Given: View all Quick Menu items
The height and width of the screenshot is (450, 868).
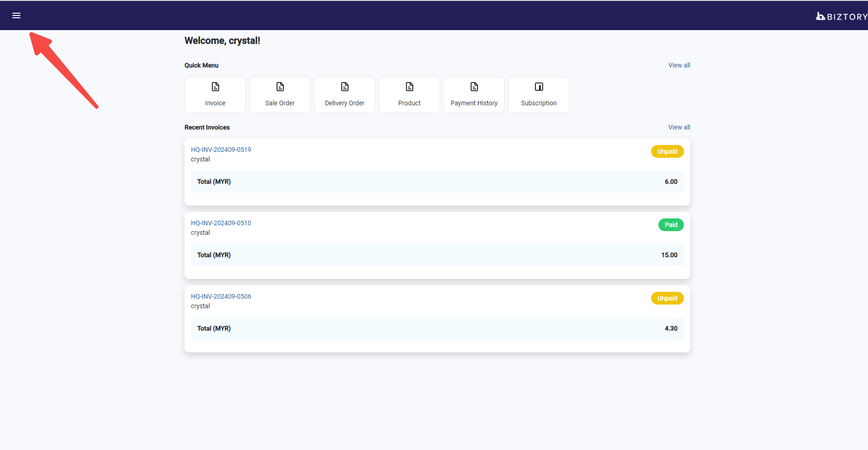Looking at the screenshot, I should click(x=679, y=65).
